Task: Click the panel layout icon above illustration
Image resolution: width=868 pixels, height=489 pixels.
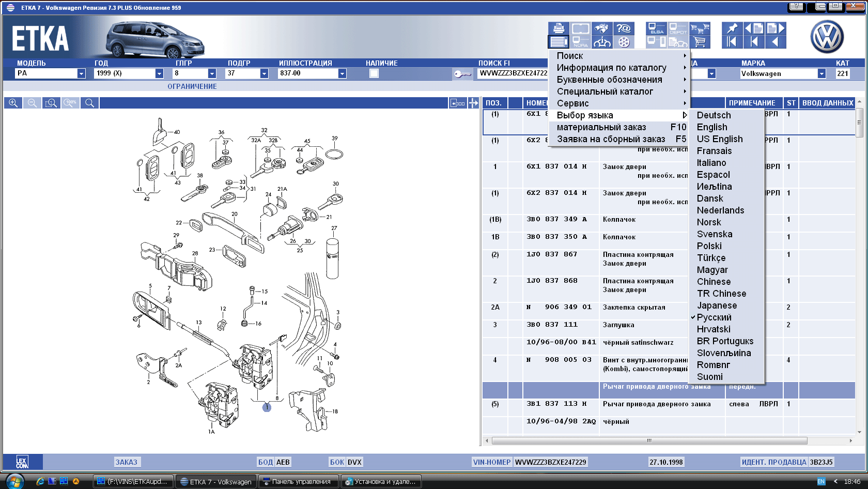Action: [x=458, y=103]
